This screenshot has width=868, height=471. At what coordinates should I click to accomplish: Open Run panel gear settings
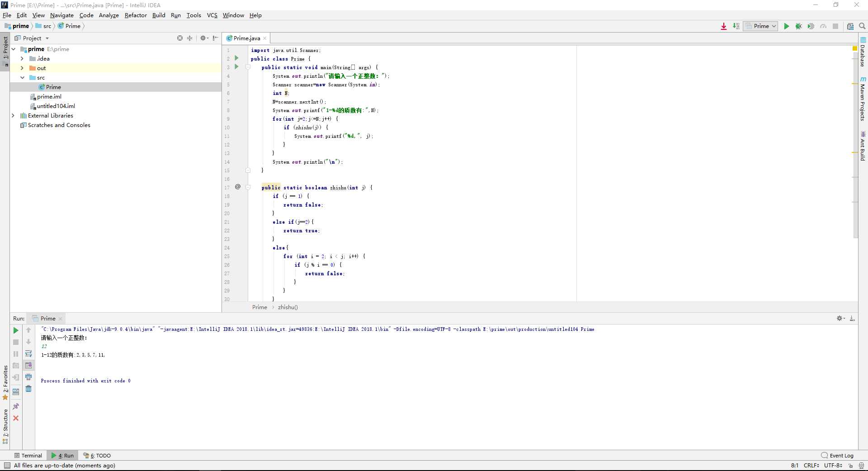[x=840, y=319]
